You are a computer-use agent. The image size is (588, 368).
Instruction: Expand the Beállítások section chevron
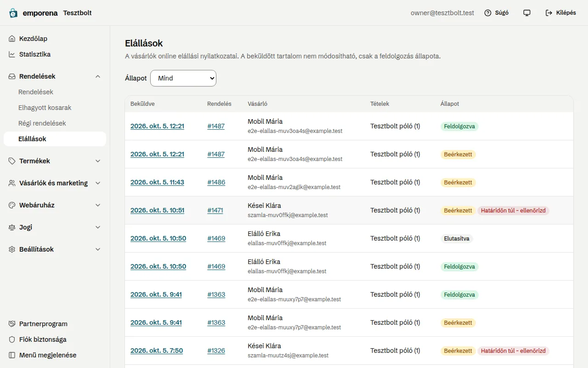point(98,249)
